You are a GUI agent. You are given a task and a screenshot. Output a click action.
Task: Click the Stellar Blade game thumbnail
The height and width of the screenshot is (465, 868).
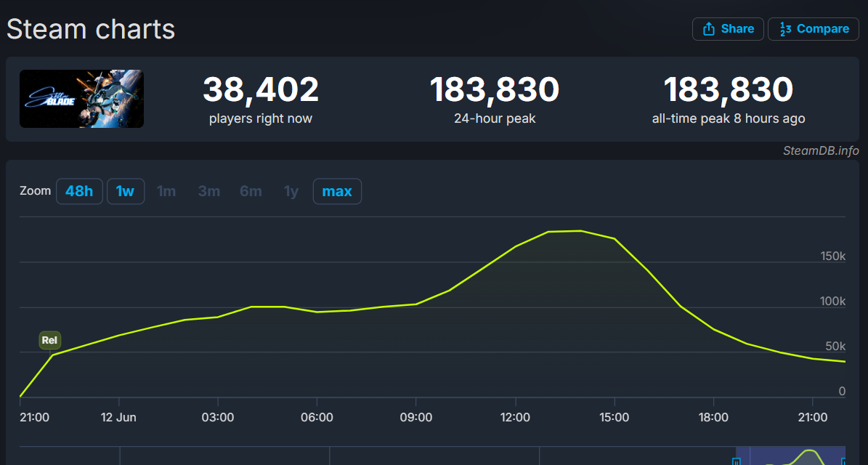coord(82,99)
